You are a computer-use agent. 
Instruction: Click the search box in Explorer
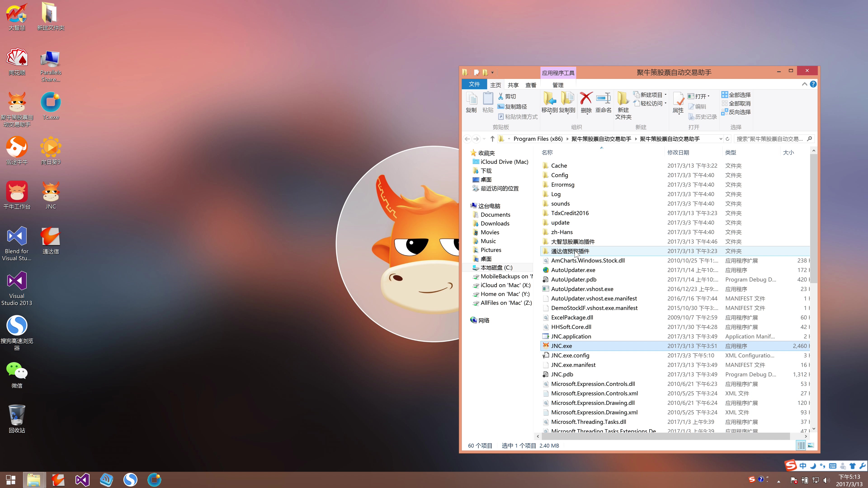[x=774, y=139]
